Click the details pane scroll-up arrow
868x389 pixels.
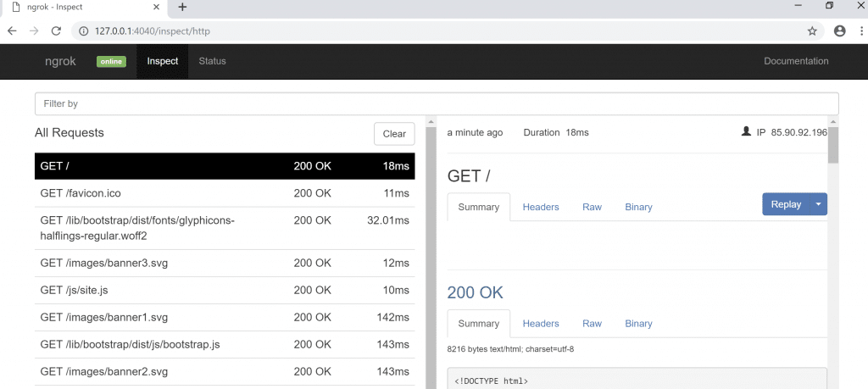pos(833,121)
